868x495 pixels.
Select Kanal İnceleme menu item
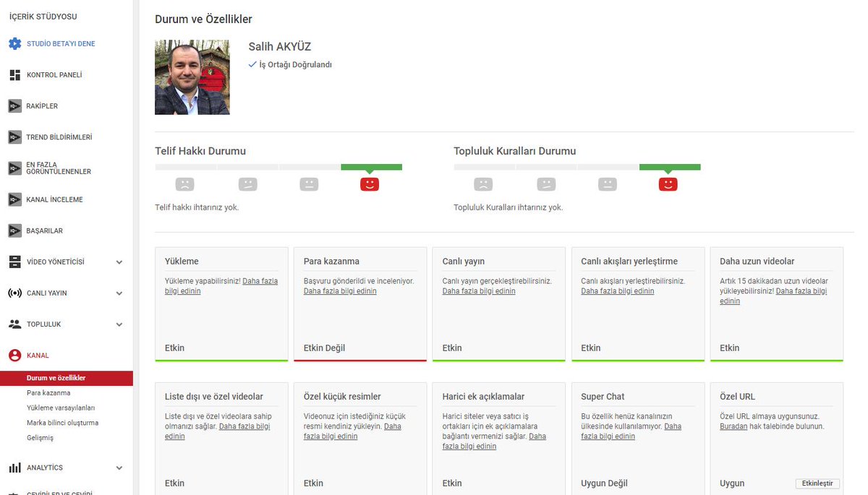click(55, 199)
